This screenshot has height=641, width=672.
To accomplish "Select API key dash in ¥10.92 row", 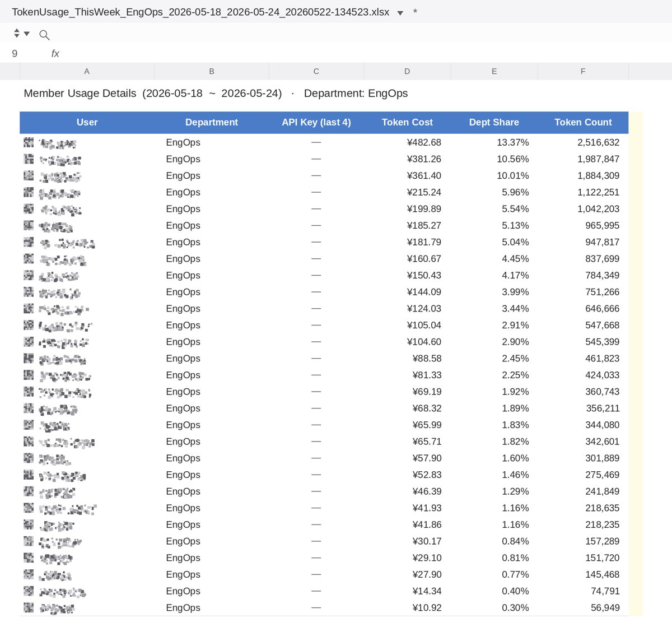I will [316, 608].
